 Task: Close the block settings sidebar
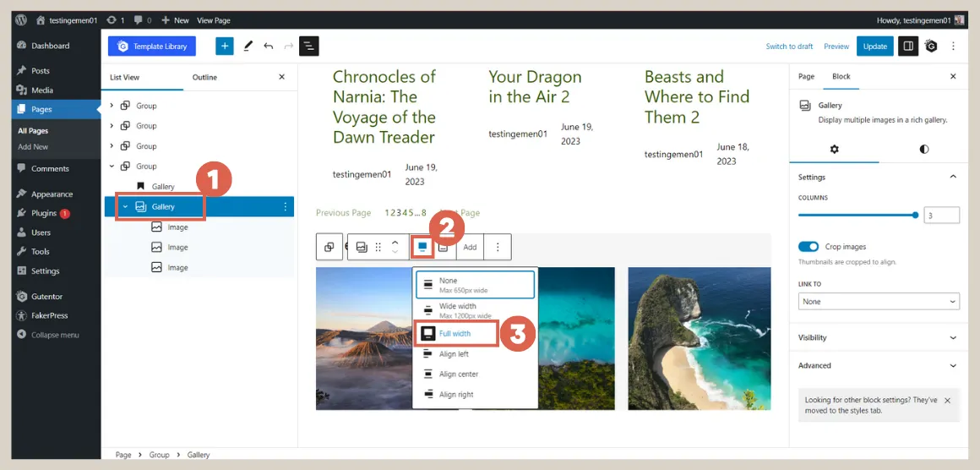(x=953, y=76)
